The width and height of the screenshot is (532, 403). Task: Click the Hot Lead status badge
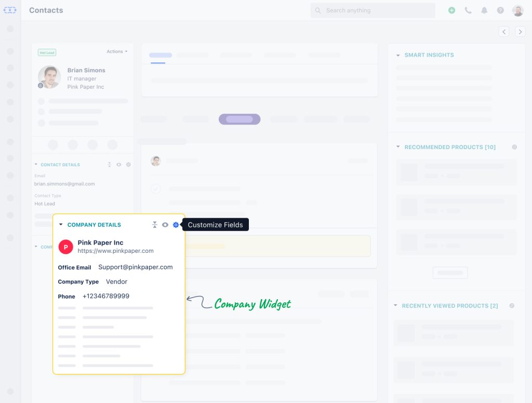tap(47, 52)
